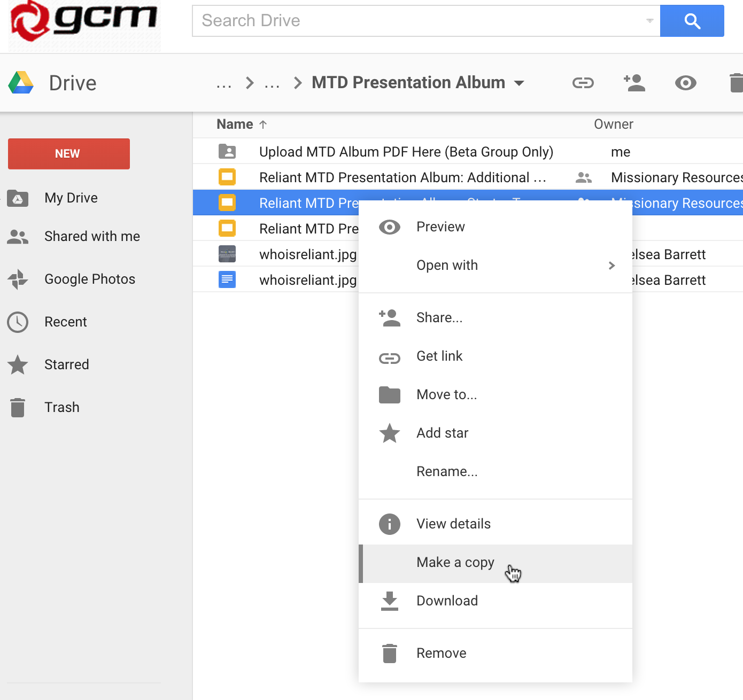Select Upload MTD Album PDF Here folder

[x=406, y=152]
